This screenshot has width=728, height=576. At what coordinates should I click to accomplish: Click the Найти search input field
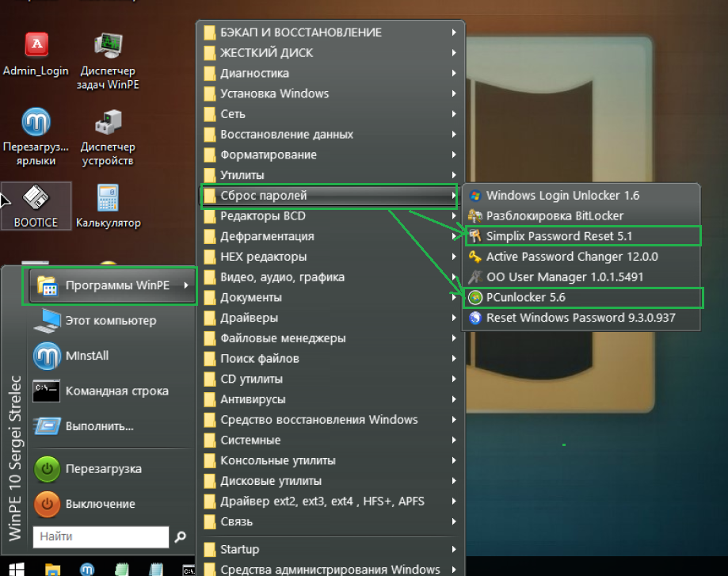(x=101, y=537)
